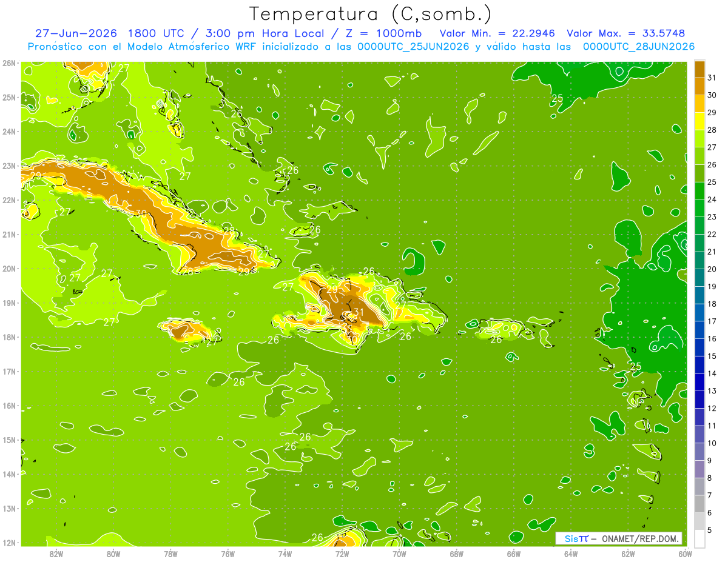Viewport: 728px width, 562px height.
Task: Click the white legend swatch below 5
Action: coord(699,538)
